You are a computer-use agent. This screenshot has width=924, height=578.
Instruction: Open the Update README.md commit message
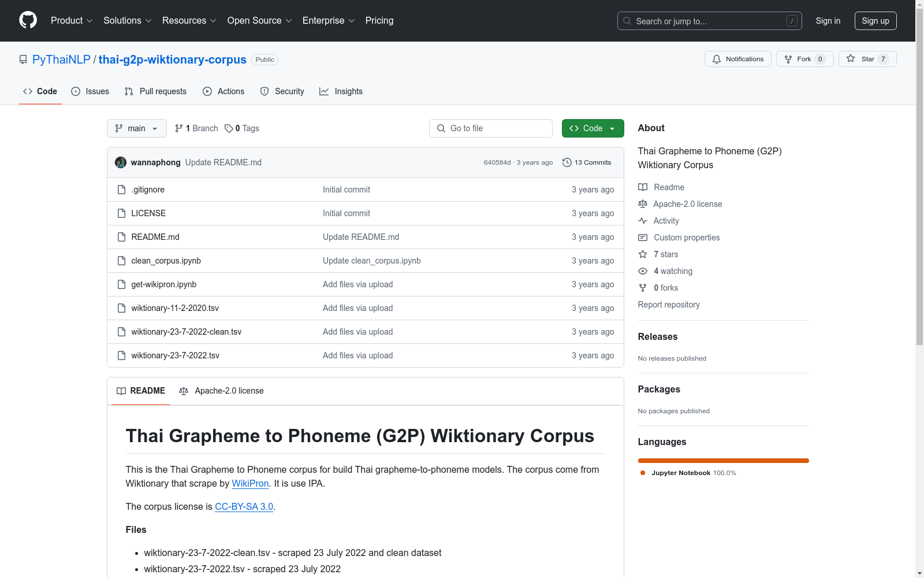click(223, 162)
